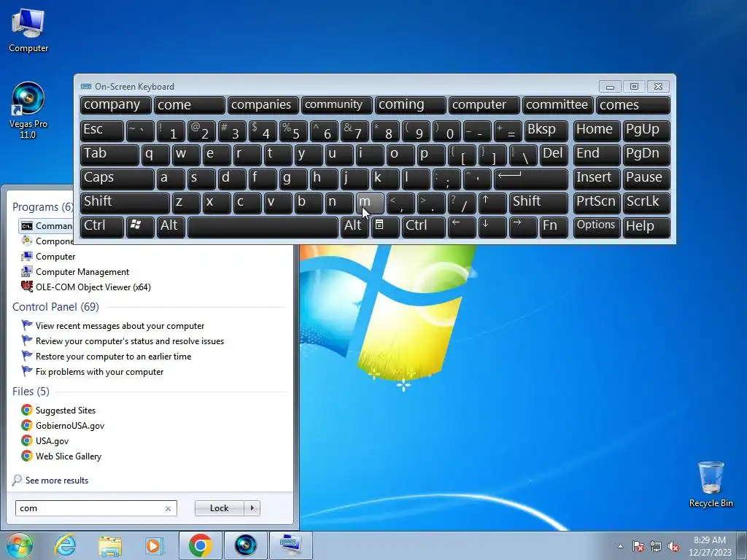Toggle the Fn key
Viewport: 747px width, 560px height.
554,227
